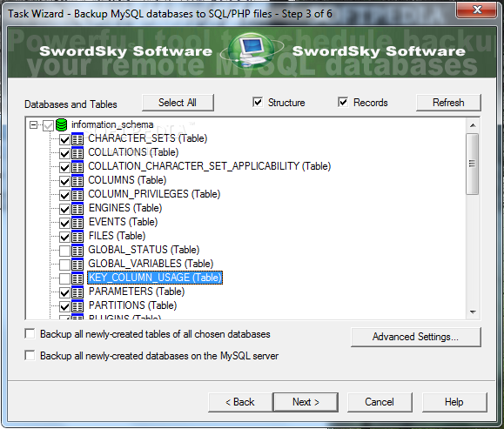This screenshot has height=429, width=504.
Task: Open Help for the wizard
Action: click(x=454, y=402)
